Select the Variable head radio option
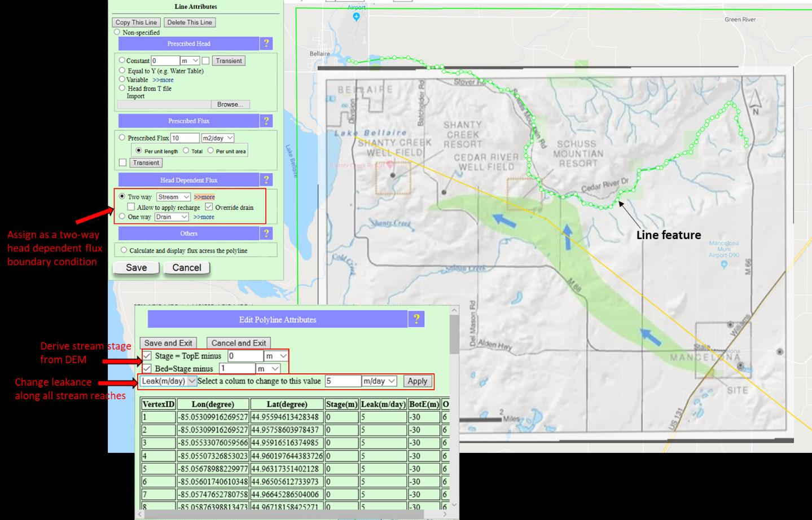This screenshot has height=520, width=812. coord(122,80)
